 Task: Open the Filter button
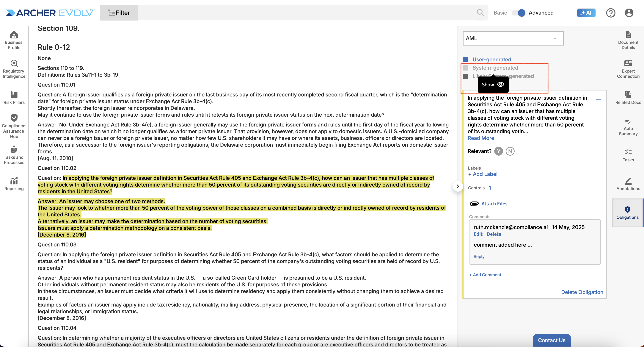click(x=119, y=13)
